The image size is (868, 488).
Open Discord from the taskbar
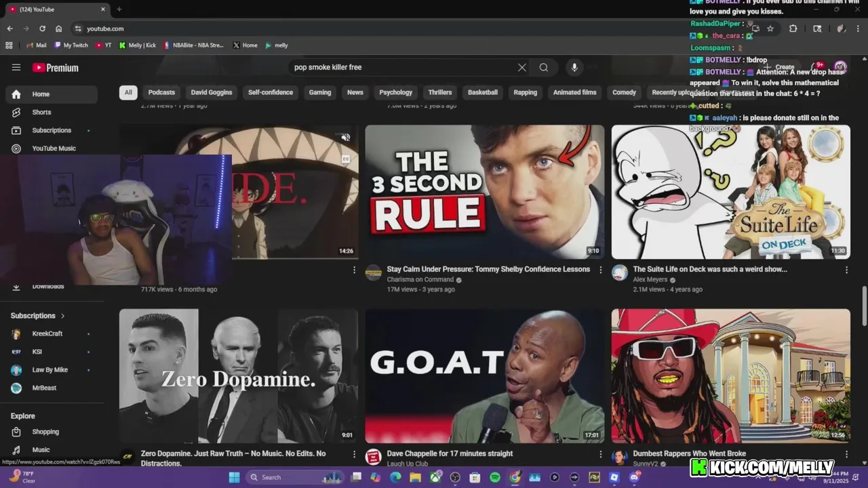(634, 477)
